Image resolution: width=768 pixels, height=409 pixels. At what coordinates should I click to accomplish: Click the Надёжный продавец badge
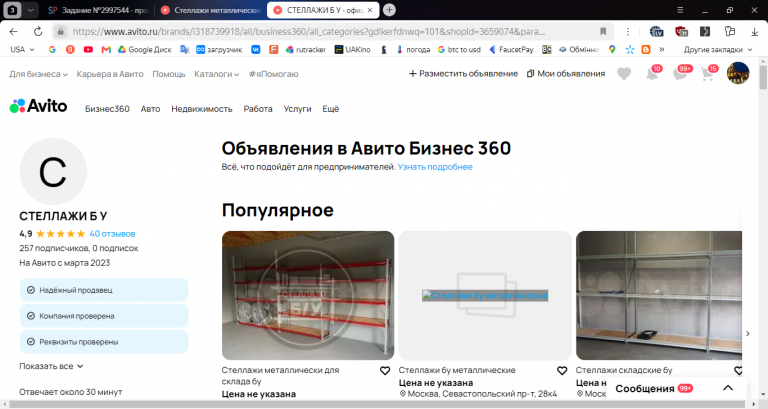tap(104, 290)
